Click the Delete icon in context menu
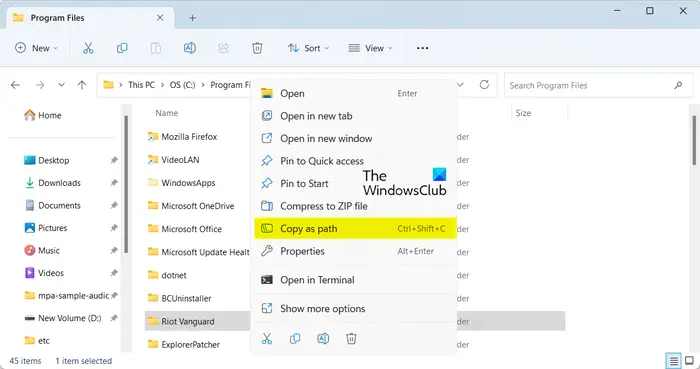Viewport: 700px width, 369px height. 351,339
